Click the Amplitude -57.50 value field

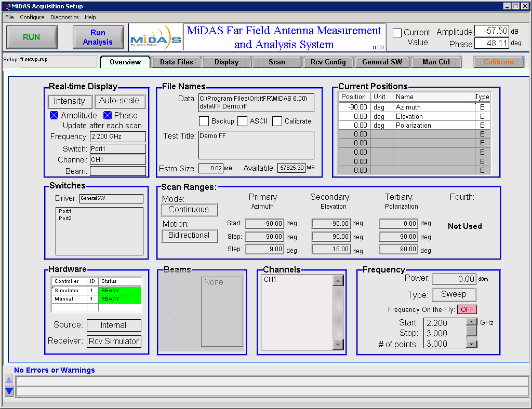(491, 31)
